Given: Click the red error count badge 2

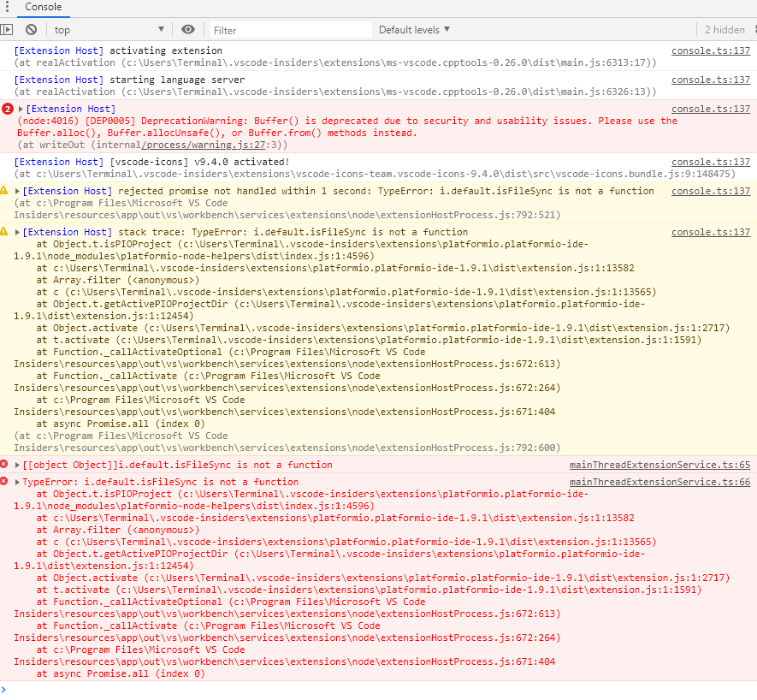Looking at the screenshot, I should (7, 109).
